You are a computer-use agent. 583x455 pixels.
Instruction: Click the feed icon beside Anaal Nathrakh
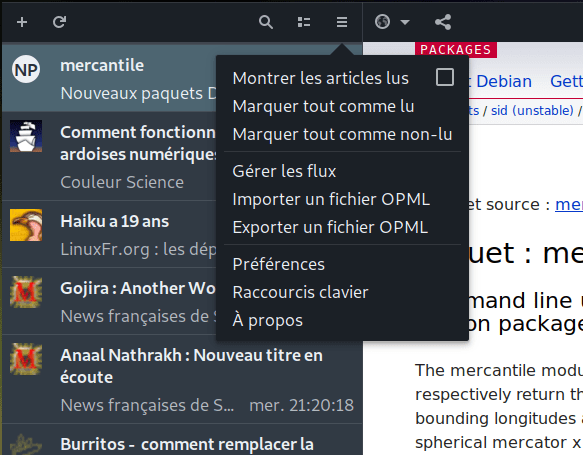(x=26, y=359)
